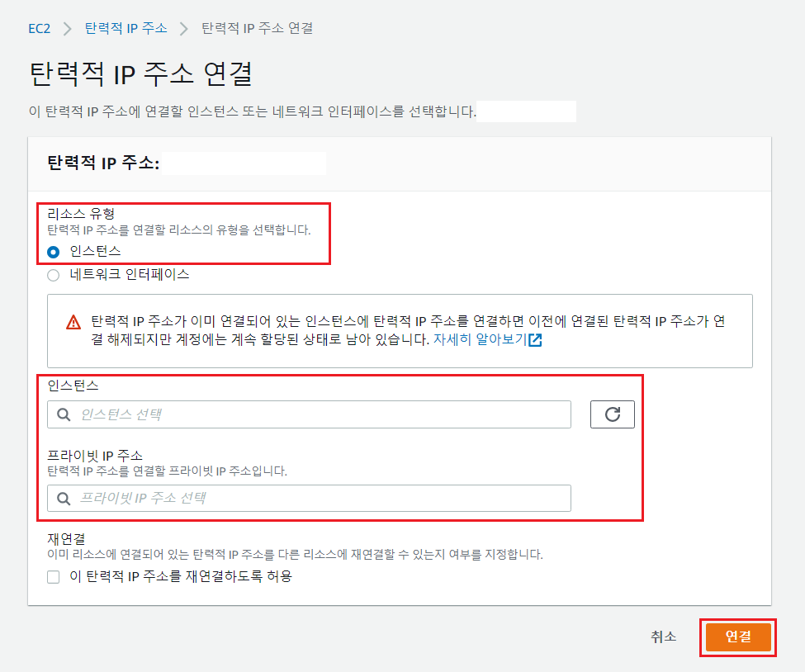This screenshot has width=805, height=672.
Task: Click the 취소 button
Action: [663, 637]
